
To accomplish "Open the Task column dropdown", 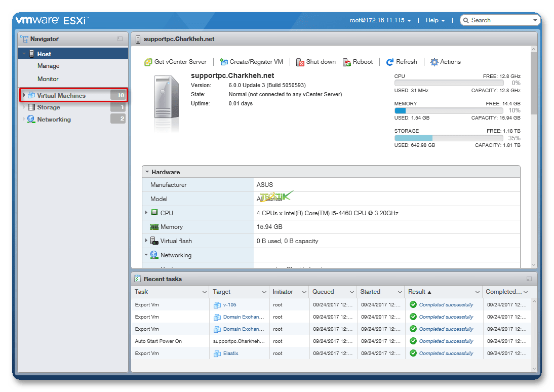I will point(204,292).
